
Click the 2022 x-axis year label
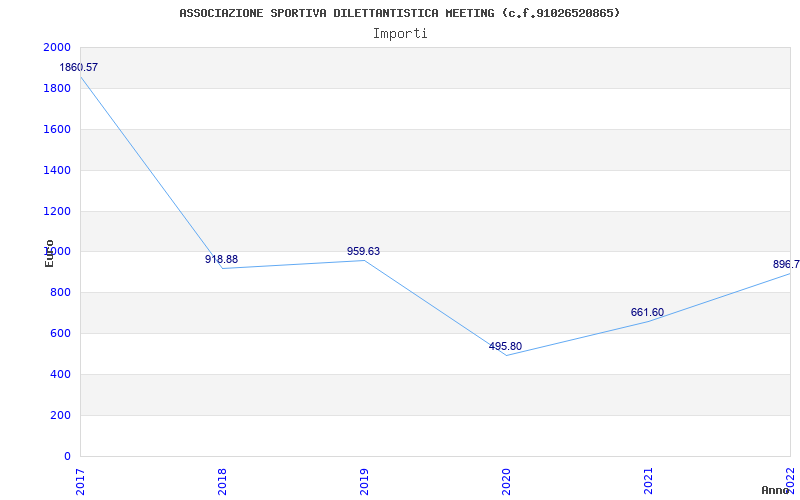point(790,482)
